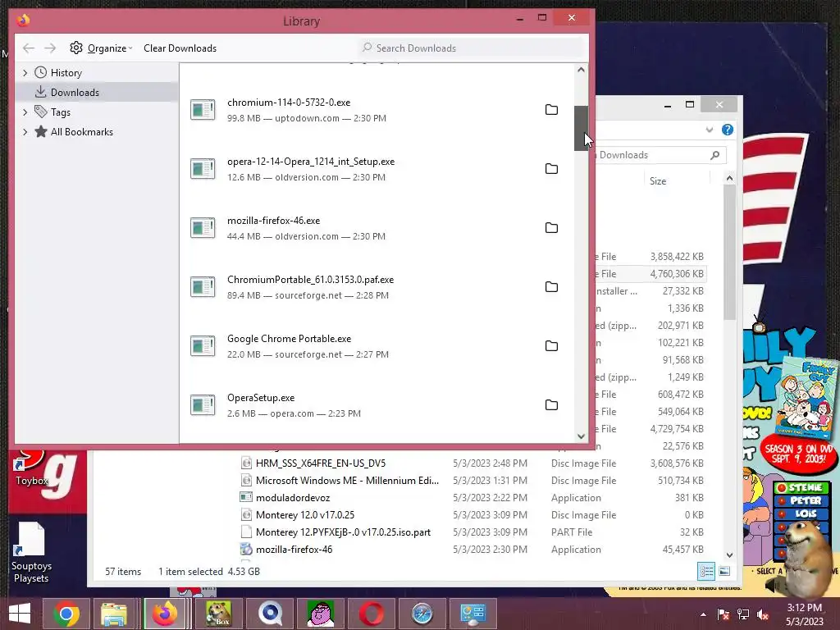Select Downloads in Library sidebar

click(75, 92)
